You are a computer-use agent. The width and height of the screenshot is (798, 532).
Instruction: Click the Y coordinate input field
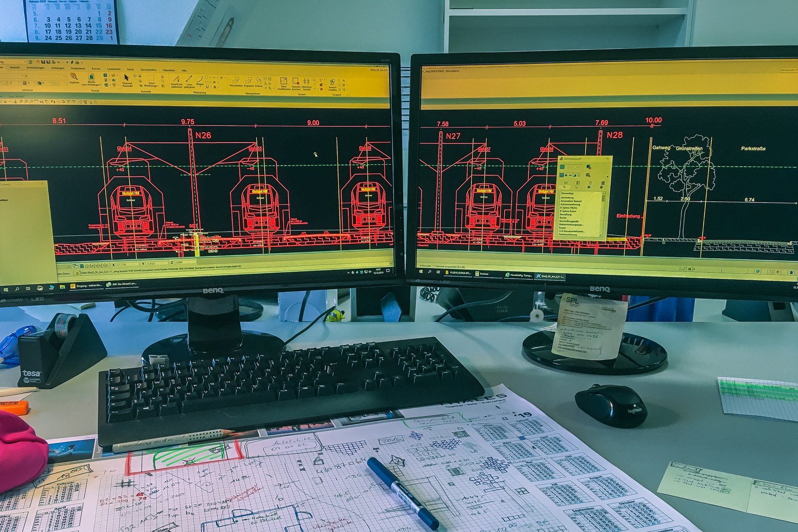point(157,263)
